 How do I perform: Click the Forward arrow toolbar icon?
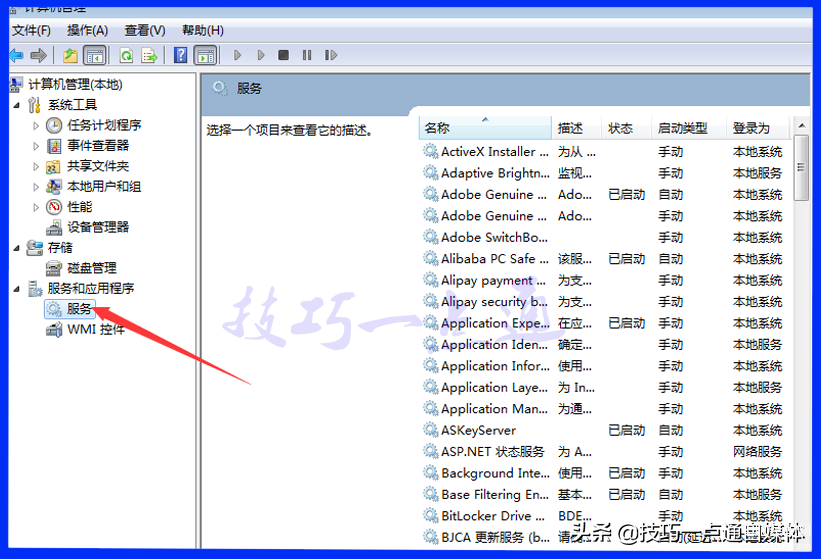point(39,55)
